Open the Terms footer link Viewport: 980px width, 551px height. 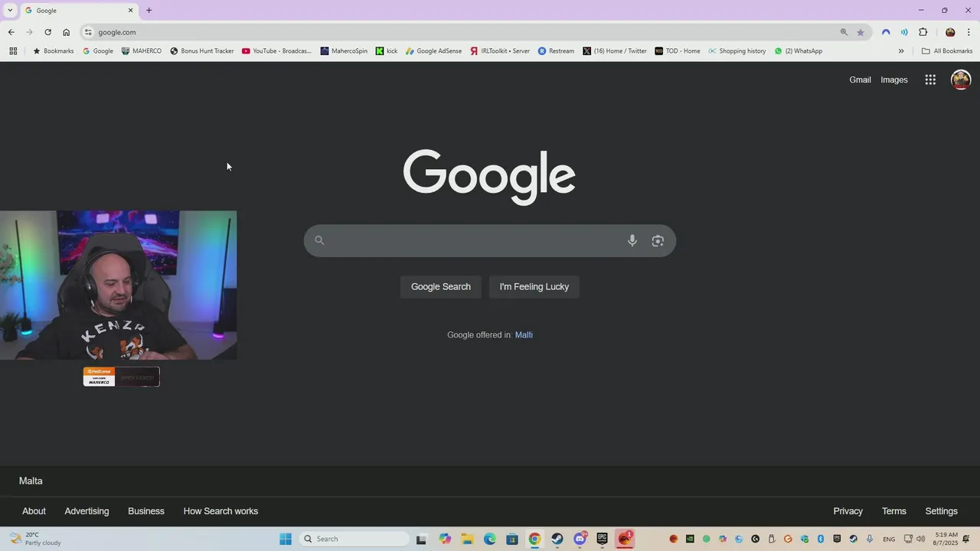coord(893,511)
